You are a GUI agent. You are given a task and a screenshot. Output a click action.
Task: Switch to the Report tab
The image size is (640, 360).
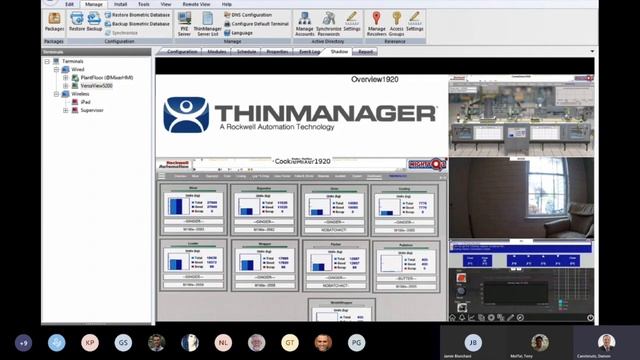(365, 52)
